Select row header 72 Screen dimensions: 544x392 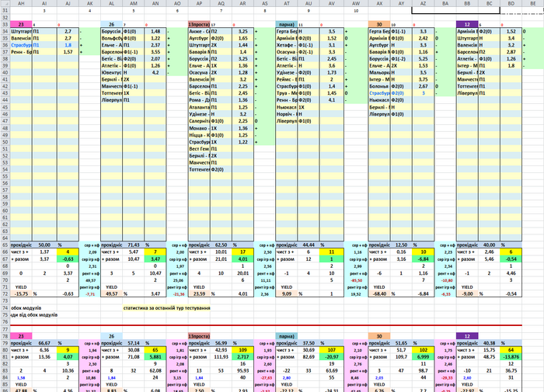pos(5,293)
